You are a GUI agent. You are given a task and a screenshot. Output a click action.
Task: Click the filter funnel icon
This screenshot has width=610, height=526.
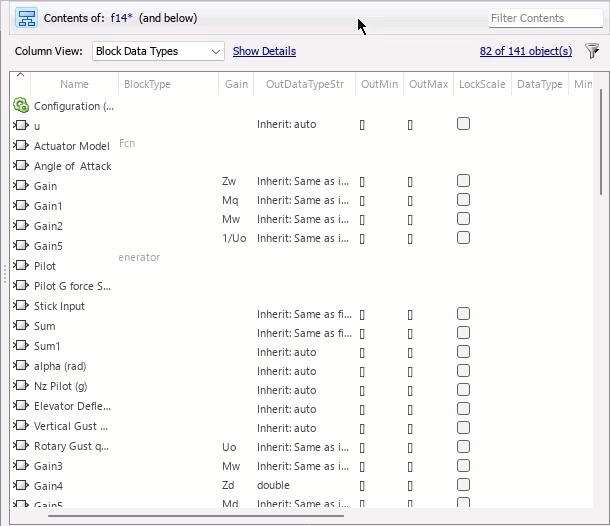(x=592, y=51)
